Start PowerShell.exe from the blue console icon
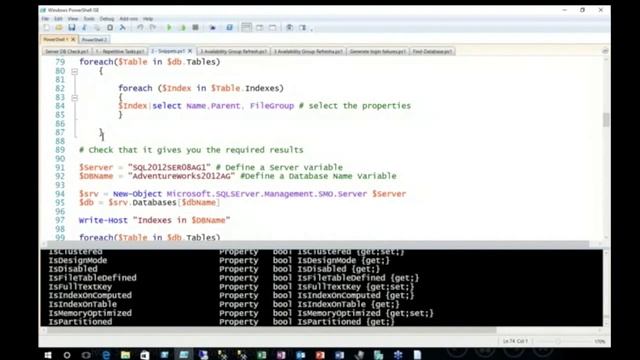This screenshot has width=640, height=360. pyautogui.click(x=229, y=28)
